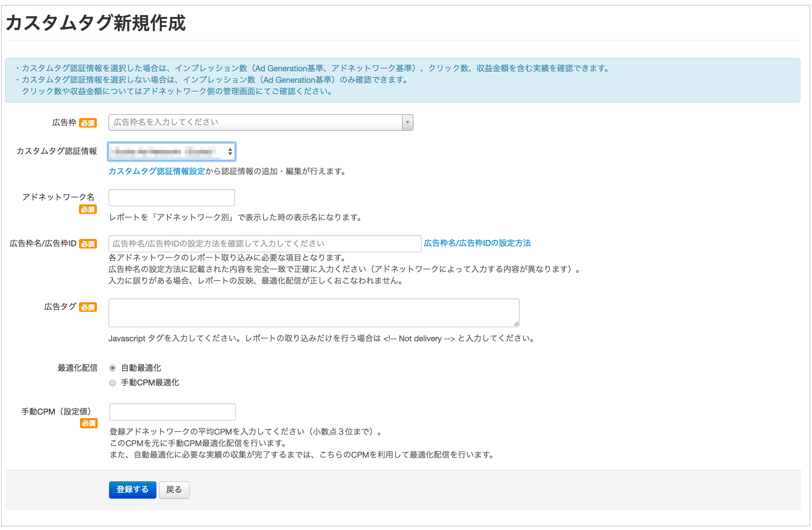Viewport: 812px width, 530px height.
Task: Click the 必須 badge under アドネットワーク名
Action: click(x=88, y=209)
